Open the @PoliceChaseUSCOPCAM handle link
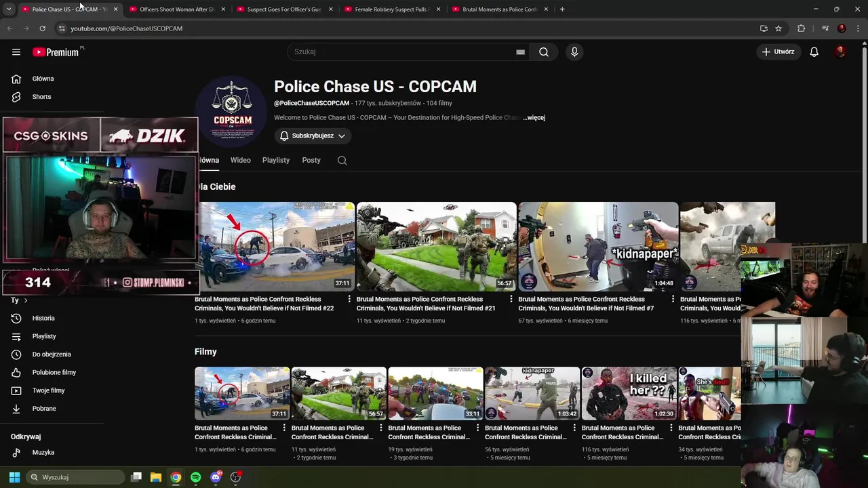Image resolution: width=868 pixels, height=488 pixels. pyautogui.click(x=311, y=103)
